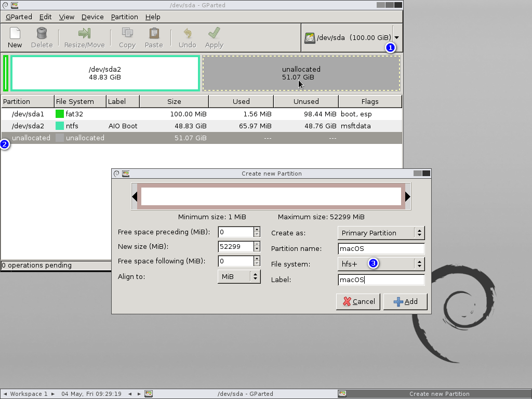Open the Partition menu

pyautogui.click(x=124, y=17)
